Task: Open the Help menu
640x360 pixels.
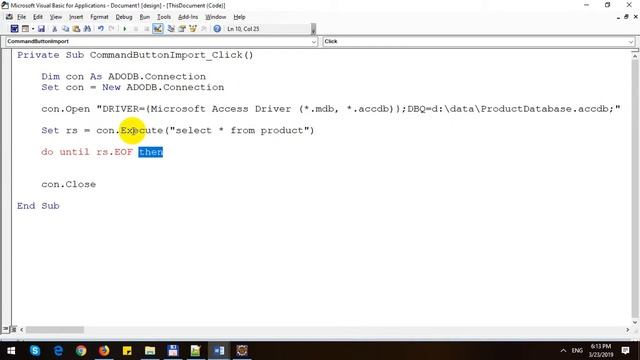Action: 239,17
